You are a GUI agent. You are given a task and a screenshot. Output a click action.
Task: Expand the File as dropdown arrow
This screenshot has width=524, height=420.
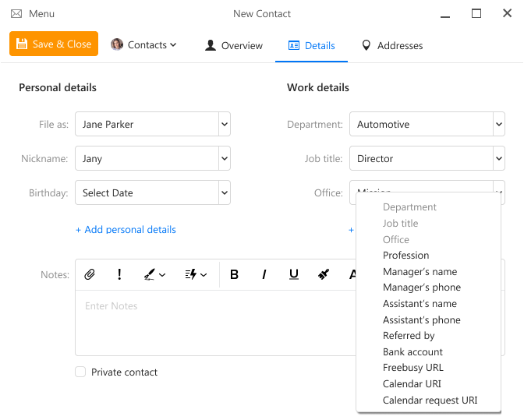pyautogui.click(x=225, y=124)
